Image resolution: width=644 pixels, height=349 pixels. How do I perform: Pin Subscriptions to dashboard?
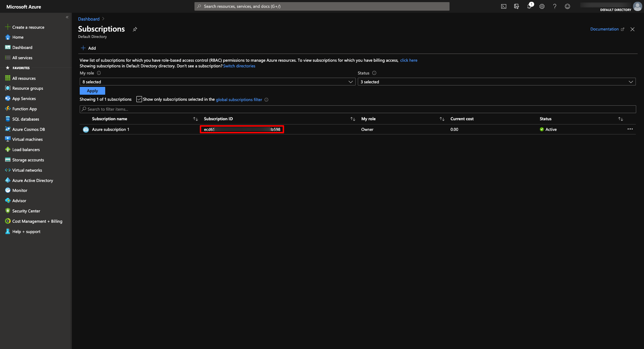click(135, 29)
